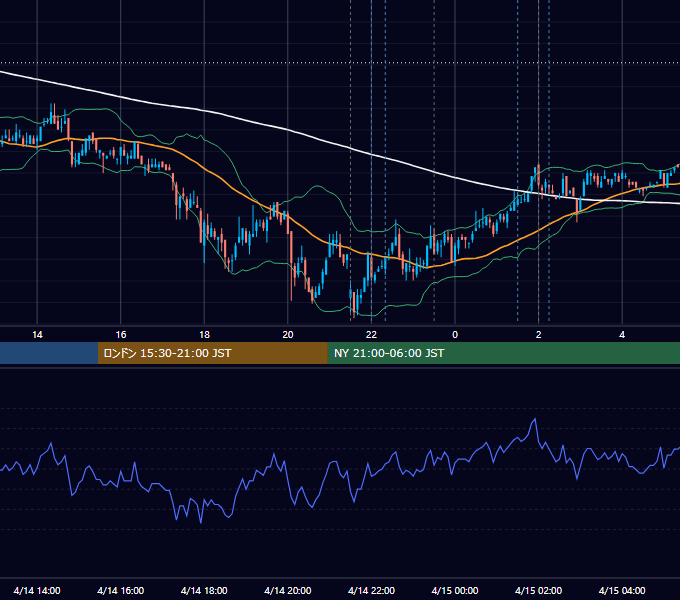This screenshot has width=680, height=600.
Task: Click the '4/15 04:00' date label on the oscillator axis
Action: (x=622, y=590)
